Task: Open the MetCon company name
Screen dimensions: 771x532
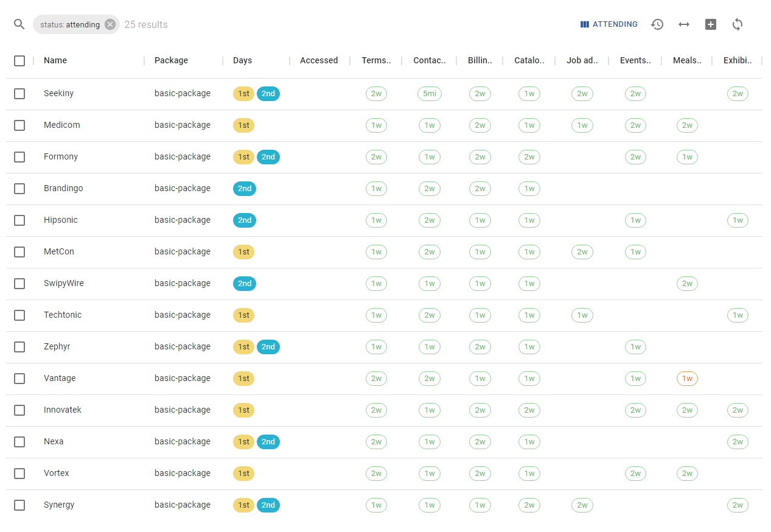Action: (59, 251)
